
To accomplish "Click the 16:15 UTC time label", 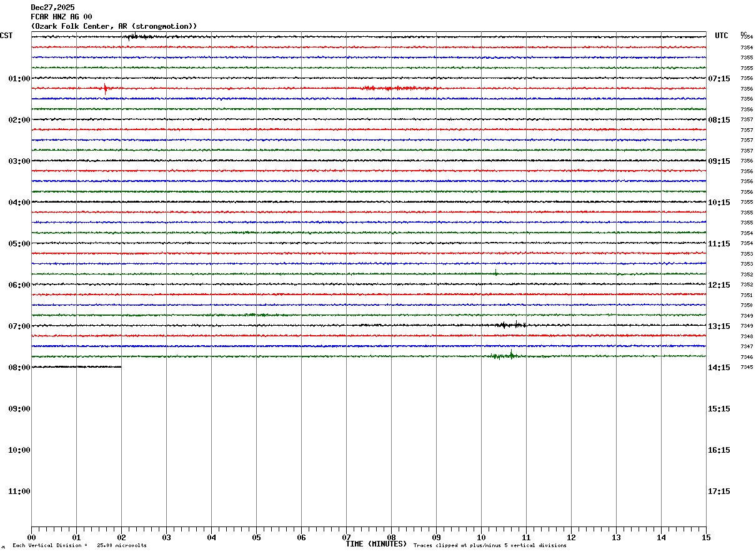I will click(x=719, y=450).
